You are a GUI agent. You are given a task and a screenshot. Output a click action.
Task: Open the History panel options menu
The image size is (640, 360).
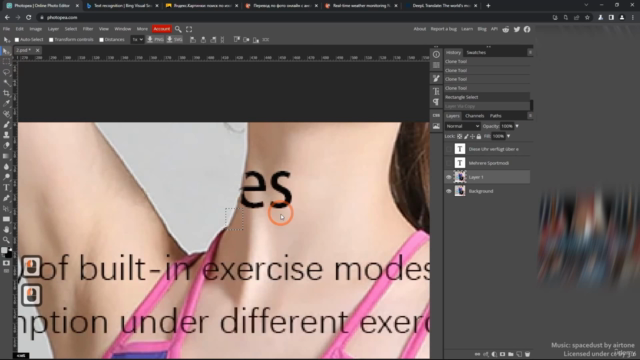pyautogui.click(x=530, y=52)
